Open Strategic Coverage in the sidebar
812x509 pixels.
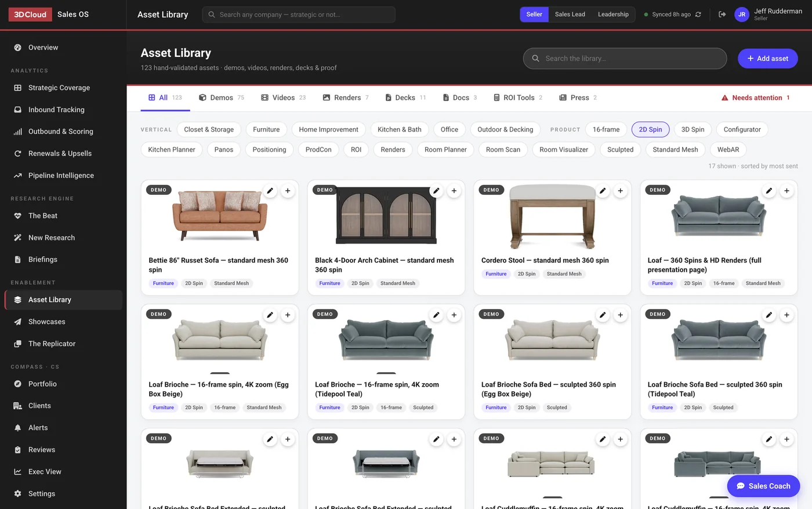pos(63,88)
